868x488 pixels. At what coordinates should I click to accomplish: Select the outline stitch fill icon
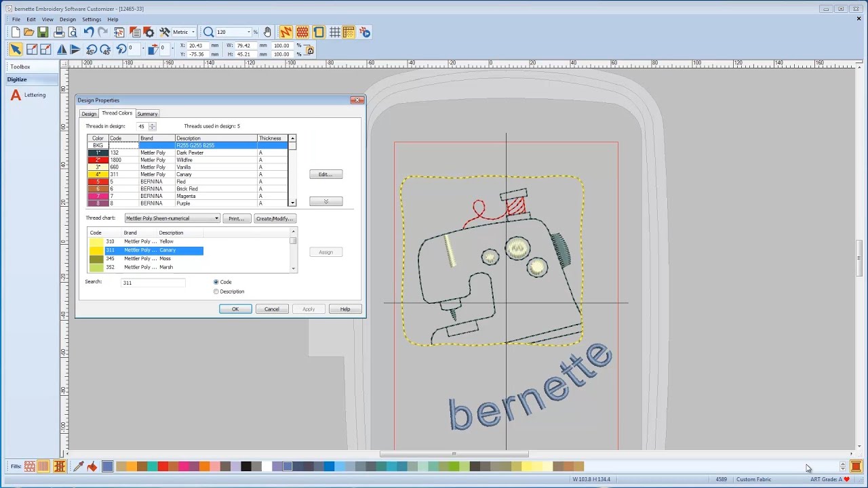tap(30, 466)
